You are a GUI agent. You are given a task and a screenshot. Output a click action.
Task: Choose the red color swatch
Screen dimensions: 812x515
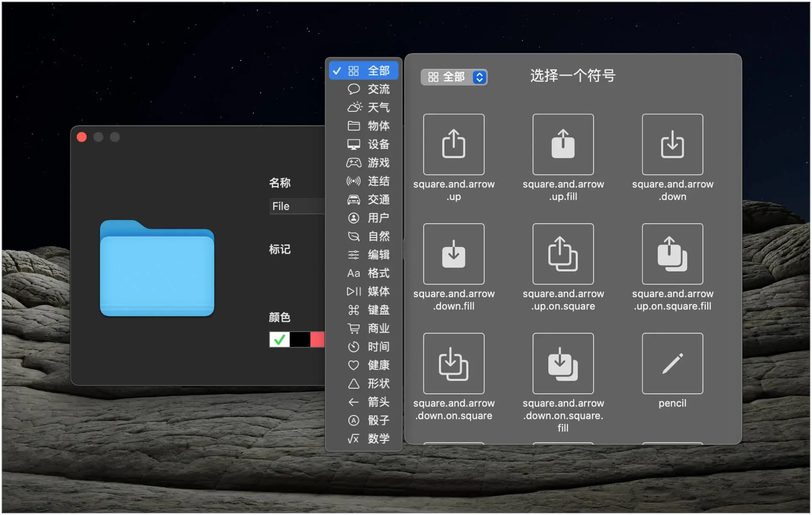(318, 340)
